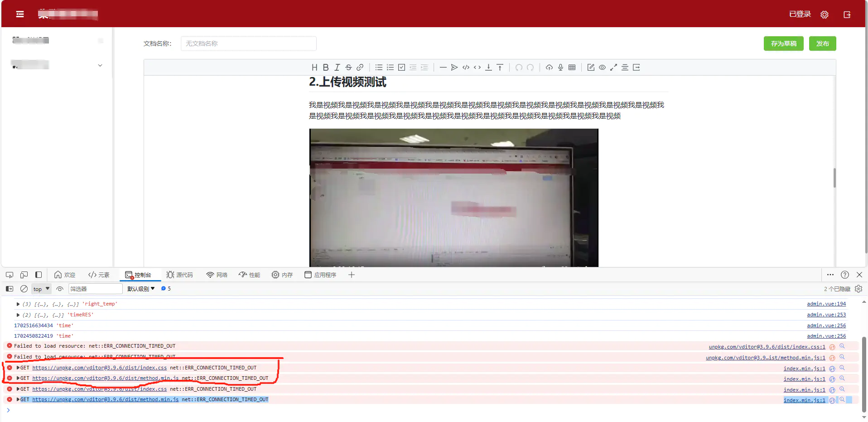Open the top JavaScript context dropdown
The width and height of the screenshot is (868, 422).
point(41,289)
